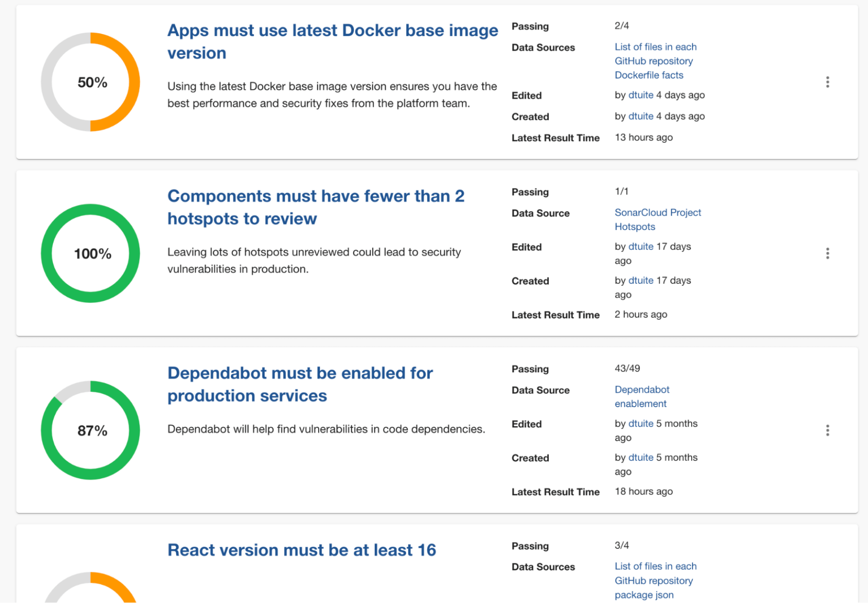Viewport: 868px width, 603px height.
Task: Click the '1/1' passing value
Action: click(x=621, y=191)
